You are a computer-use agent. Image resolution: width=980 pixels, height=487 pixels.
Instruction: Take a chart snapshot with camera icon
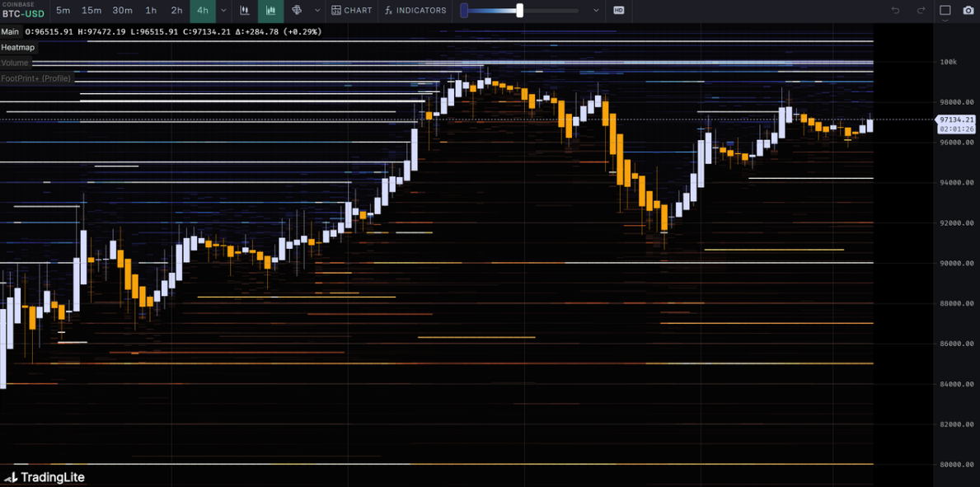[x=968, y=11]
